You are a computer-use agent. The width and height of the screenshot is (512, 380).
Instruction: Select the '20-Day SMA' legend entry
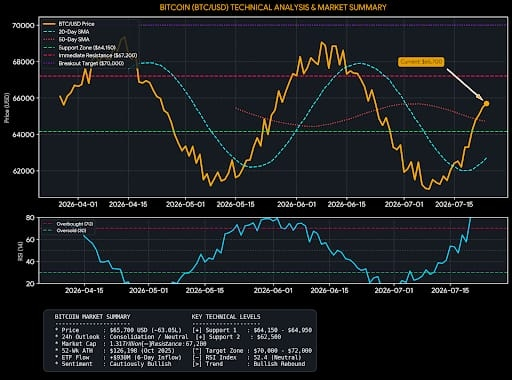pyautogui.click(x=66, y=32)
